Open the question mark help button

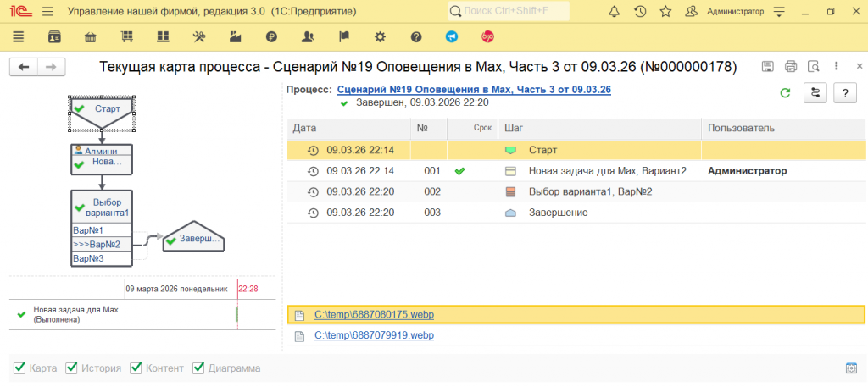(845, 93)
